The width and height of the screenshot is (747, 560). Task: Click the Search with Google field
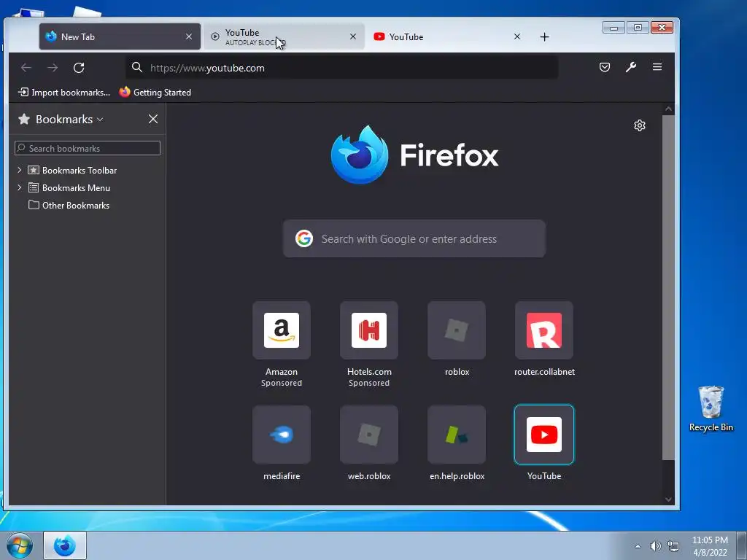[414, 238]
